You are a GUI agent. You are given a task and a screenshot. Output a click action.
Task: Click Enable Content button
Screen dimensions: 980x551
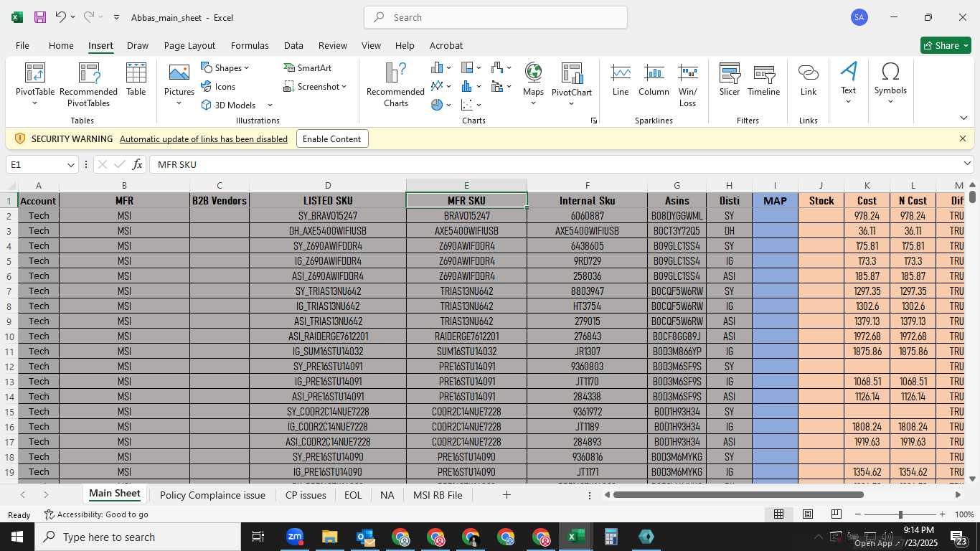(332, 139)
